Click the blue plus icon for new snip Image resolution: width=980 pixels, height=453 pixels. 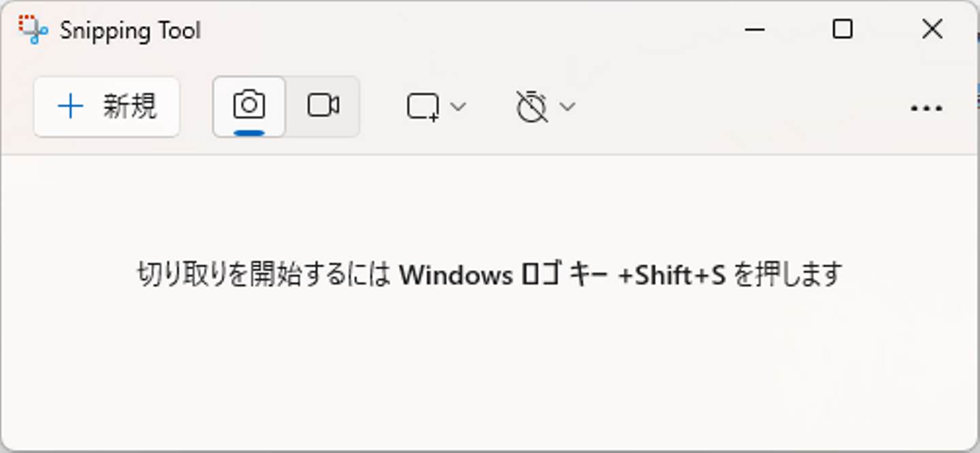(71, 107)
